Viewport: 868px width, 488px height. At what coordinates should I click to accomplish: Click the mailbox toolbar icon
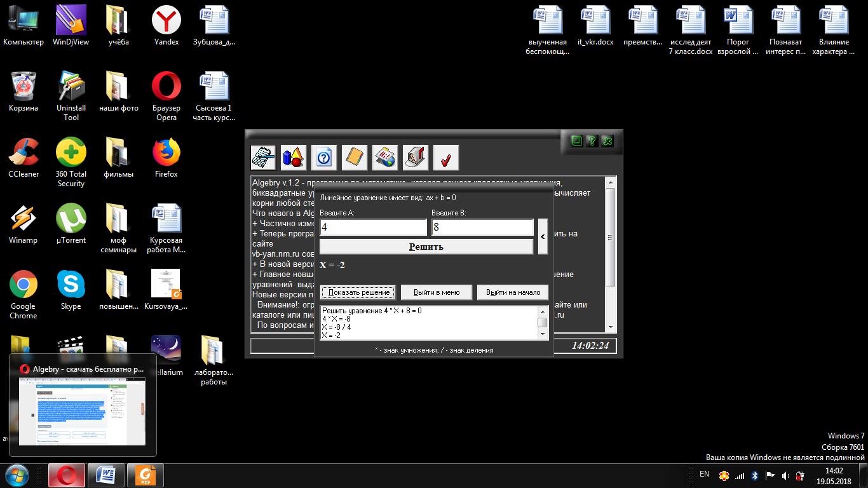[416, 158]
